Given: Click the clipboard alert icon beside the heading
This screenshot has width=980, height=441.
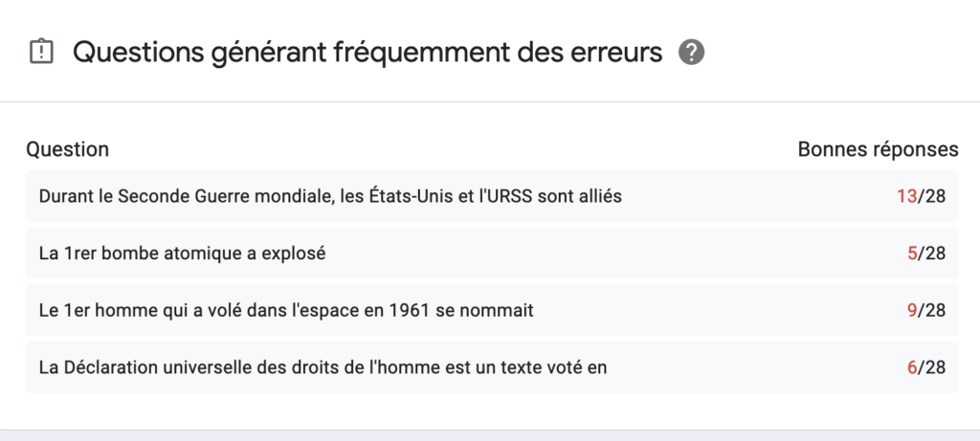Looking at the screenshot, I should pos(42,52).
